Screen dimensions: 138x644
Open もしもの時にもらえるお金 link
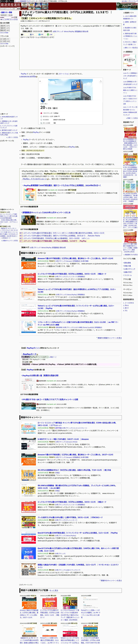10,20
